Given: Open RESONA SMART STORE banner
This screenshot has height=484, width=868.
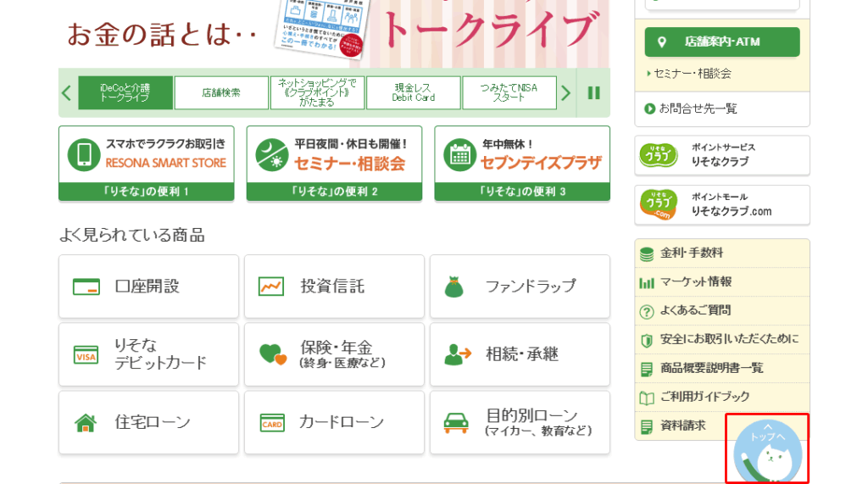Looking at the screenshot, I should tap(147, 164).
